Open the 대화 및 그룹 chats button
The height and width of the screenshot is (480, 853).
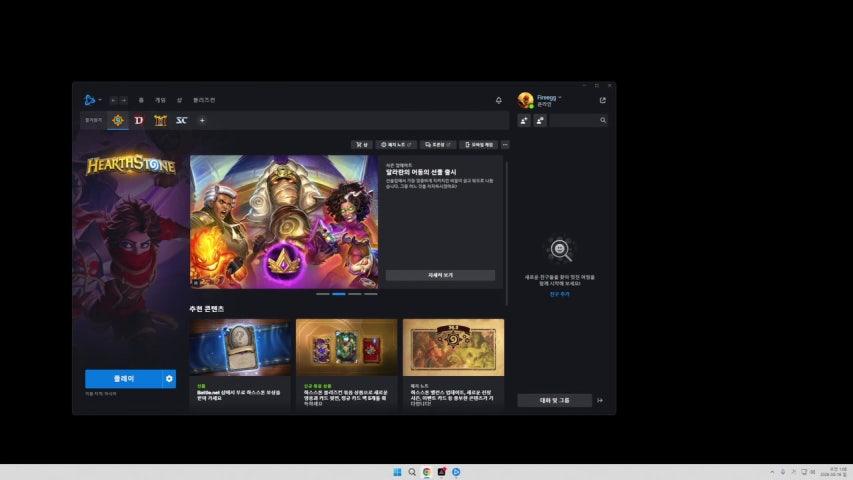pos(554,401)
